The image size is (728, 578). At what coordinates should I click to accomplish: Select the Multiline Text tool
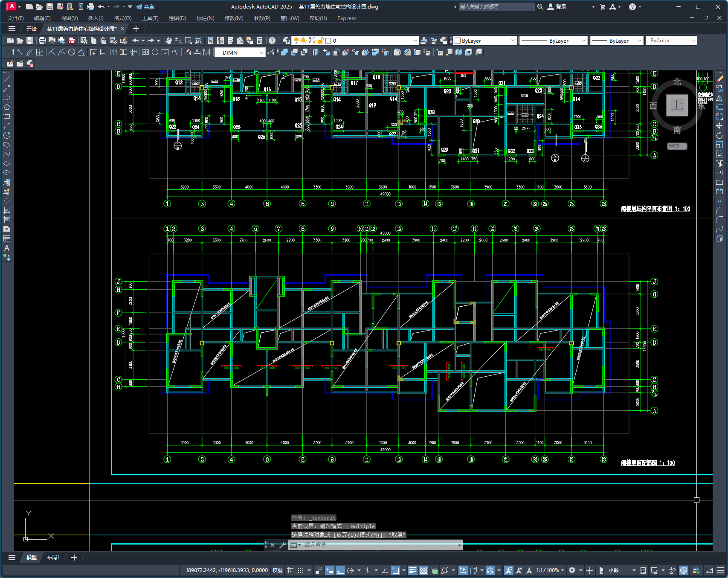pyautogui.click(x=7, y=248)
